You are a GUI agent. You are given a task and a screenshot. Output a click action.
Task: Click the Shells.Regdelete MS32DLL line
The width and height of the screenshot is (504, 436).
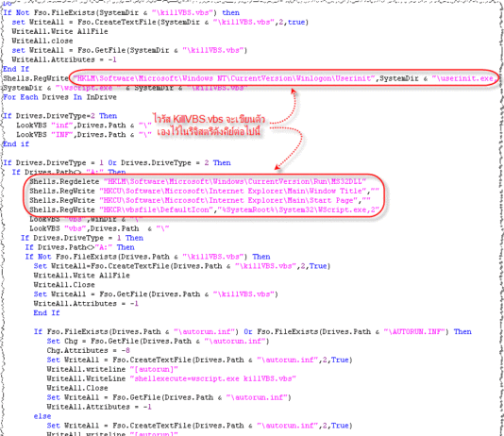[197, 181]
